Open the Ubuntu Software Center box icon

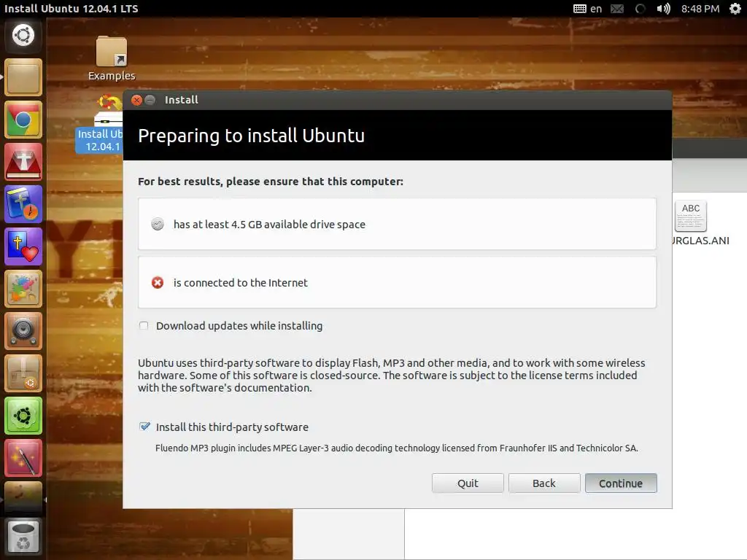pos(23,373)
